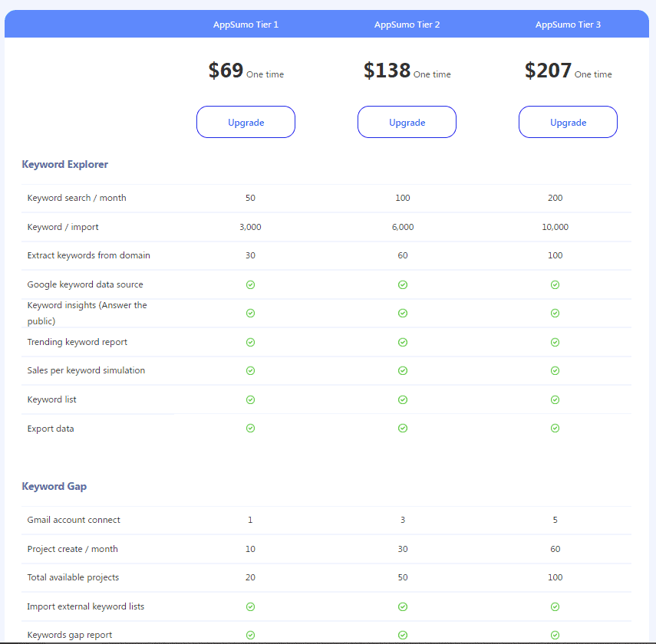
Task: Click the Sales per keyword simulation checkmark Tier 1
Action: (250, 370)
